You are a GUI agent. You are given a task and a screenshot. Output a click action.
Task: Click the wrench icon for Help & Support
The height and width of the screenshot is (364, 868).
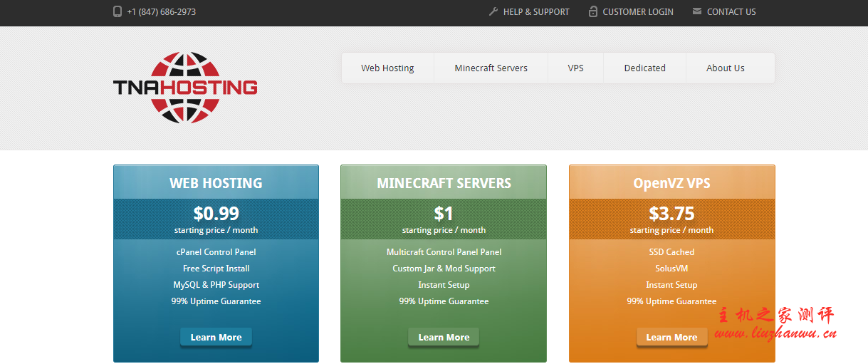coord(493,11)
